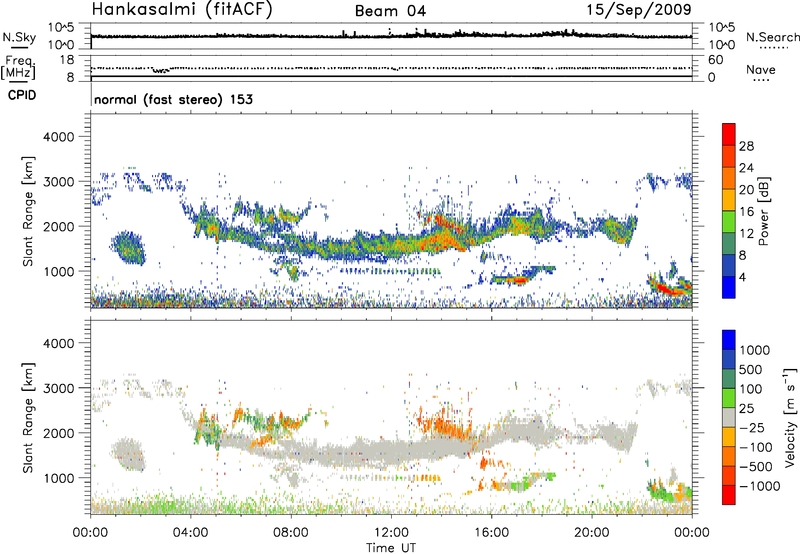Click the date 15/Sep/2009
The height and width of the screenshot is (554, 800).
[639, 9]
